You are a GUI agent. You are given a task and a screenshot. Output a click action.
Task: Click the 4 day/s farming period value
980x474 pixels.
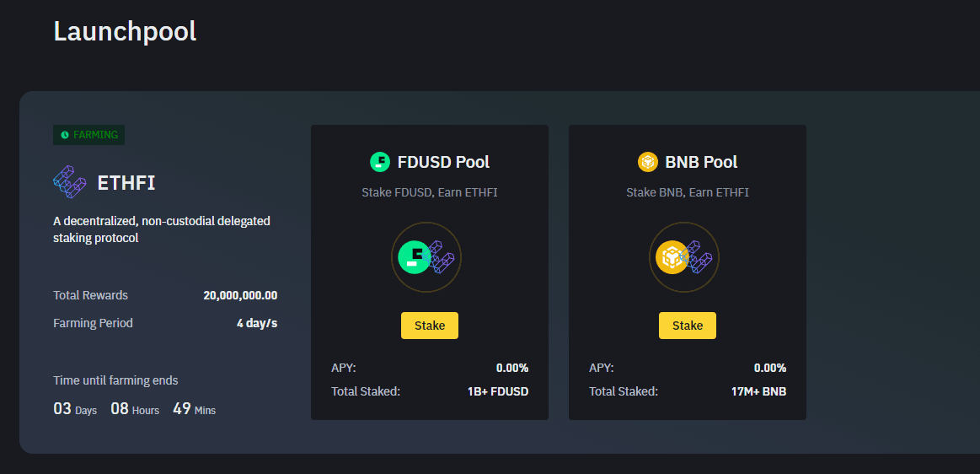coord(257,323)
